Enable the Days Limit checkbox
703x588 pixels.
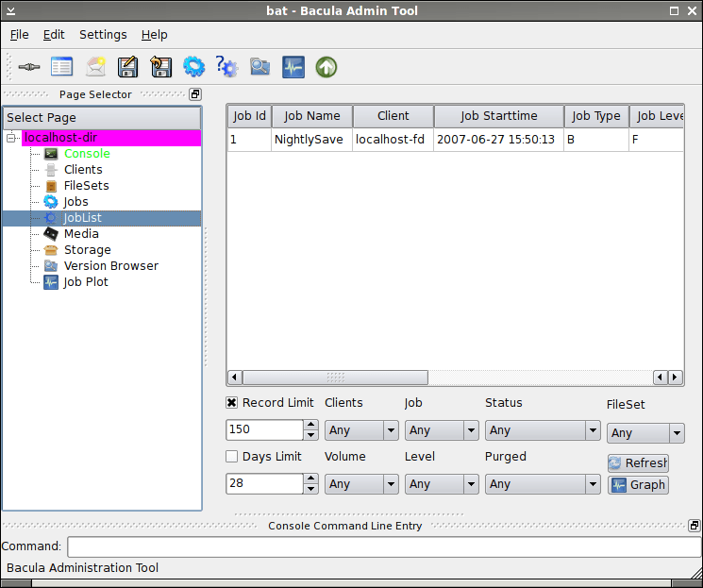(231, 457)
